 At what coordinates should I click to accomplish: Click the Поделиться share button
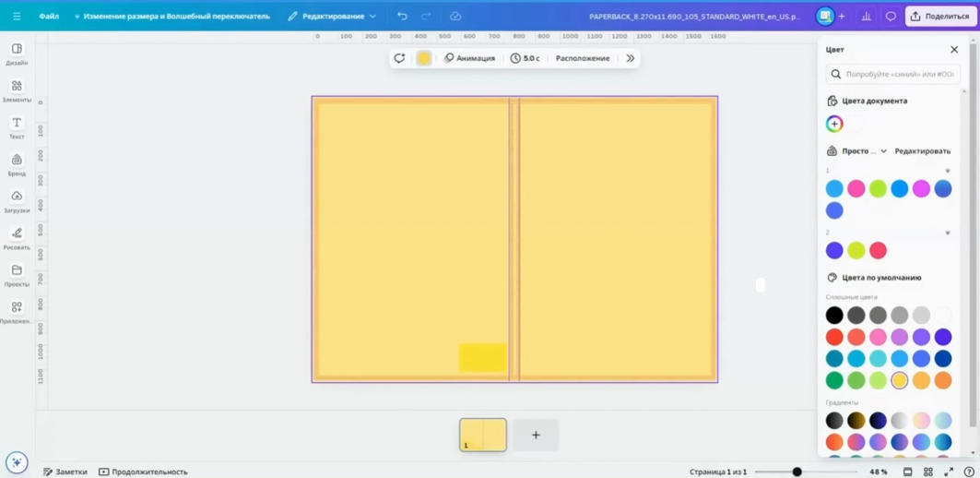[x=940, y=17]
